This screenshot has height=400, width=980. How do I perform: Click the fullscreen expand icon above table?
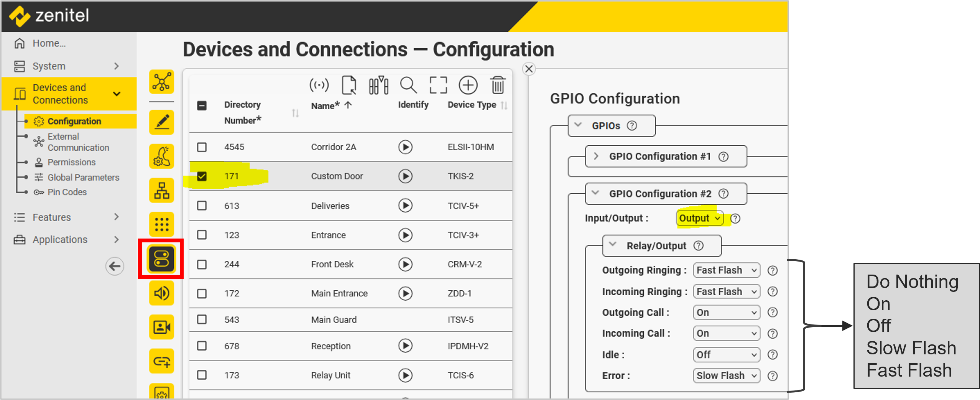[x=438, y=85]
